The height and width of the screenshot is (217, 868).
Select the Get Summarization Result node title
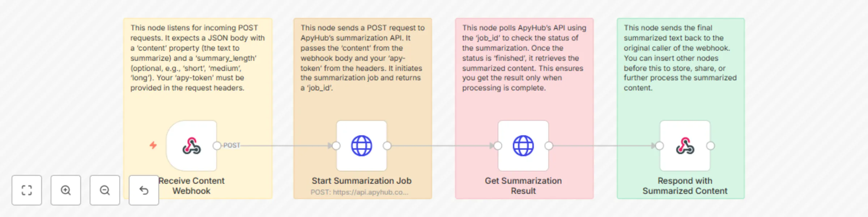tap(523, 186)
